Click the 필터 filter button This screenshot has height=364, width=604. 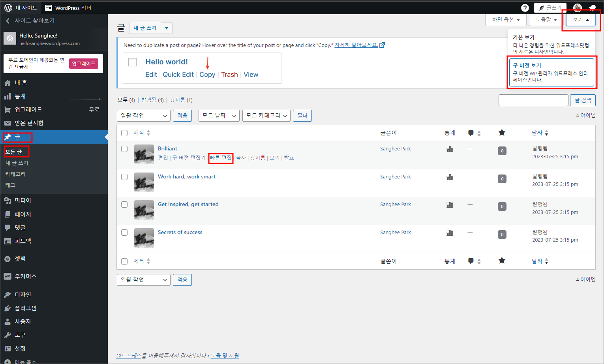tap(302, 116)
